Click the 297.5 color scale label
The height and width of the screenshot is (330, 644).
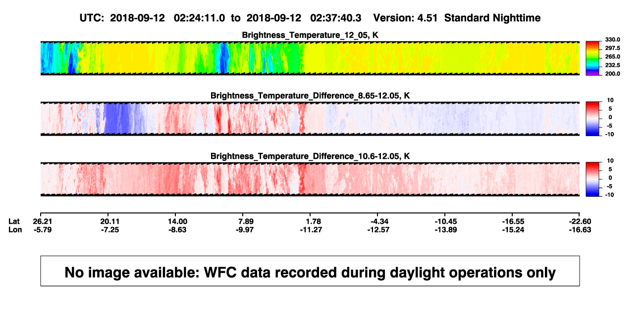tap(612, 48)
